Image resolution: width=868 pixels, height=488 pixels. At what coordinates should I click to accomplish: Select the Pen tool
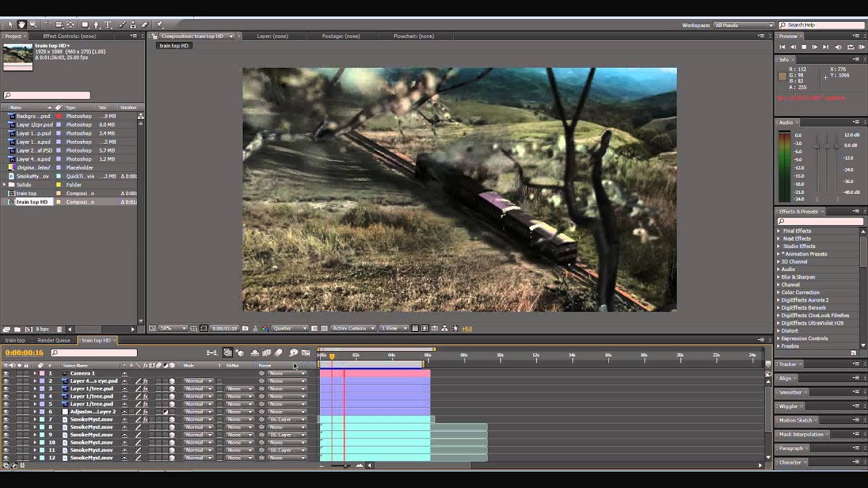coord(96,24)
